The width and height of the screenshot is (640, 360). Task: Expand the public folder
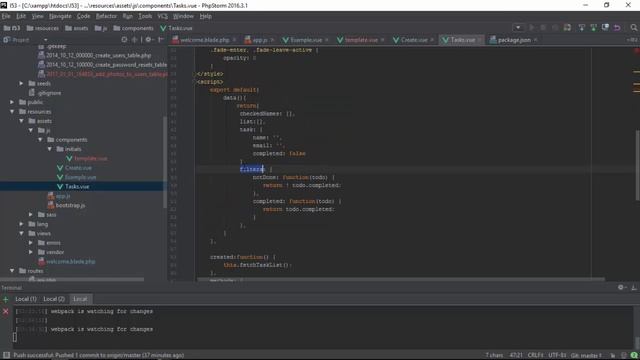tap(12, 102)
